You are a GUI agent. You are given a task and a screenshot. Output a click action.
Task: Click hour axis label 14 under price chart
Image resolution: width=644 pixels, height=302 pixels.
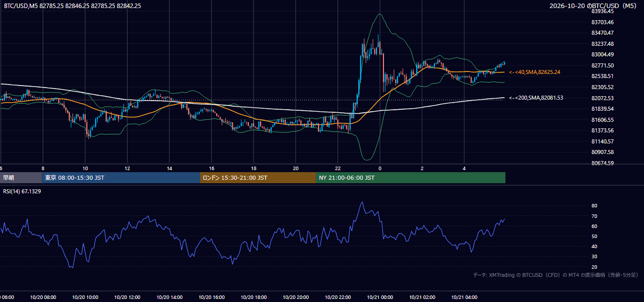170,169
